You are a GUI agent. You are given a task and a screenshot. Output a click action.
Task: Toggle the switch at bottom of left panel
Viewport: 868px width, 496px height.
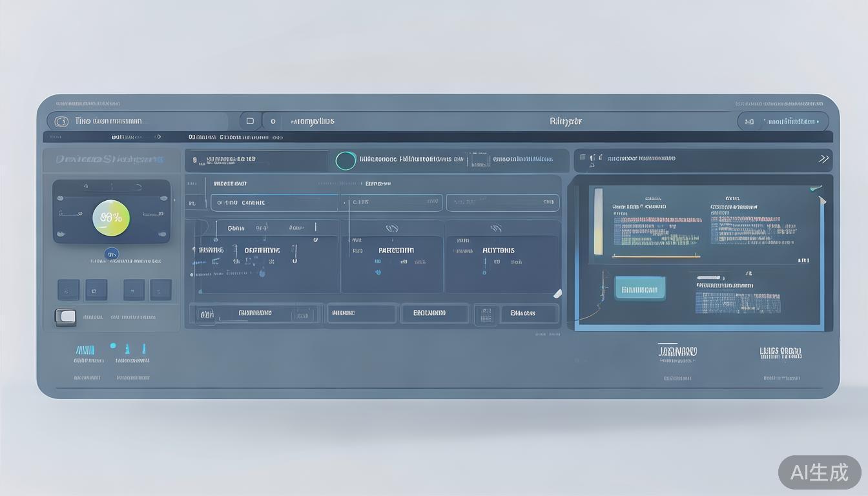coord(65,317)
